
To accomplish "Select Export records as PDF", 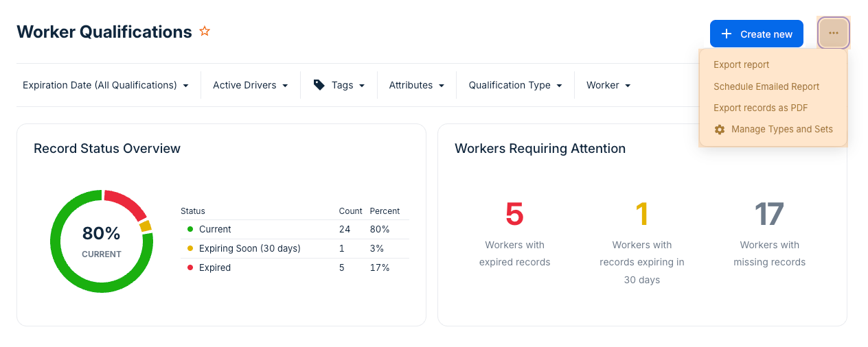I will click(x=760, y=108).
